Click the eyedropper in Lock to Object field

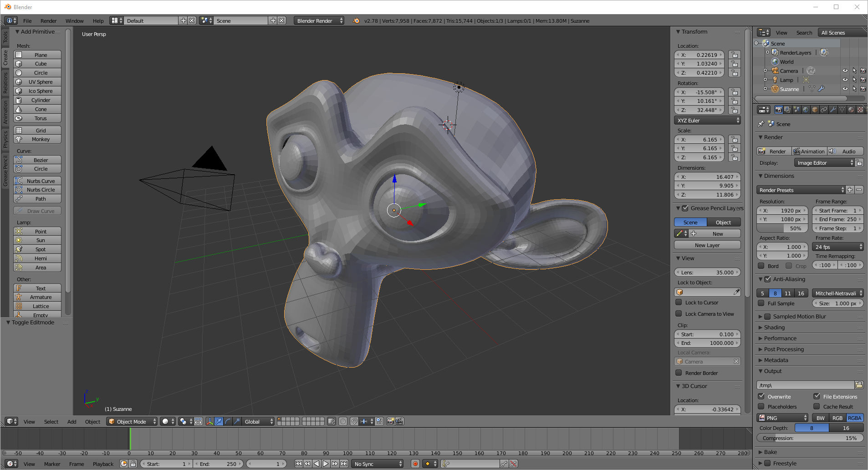(736, 292)
